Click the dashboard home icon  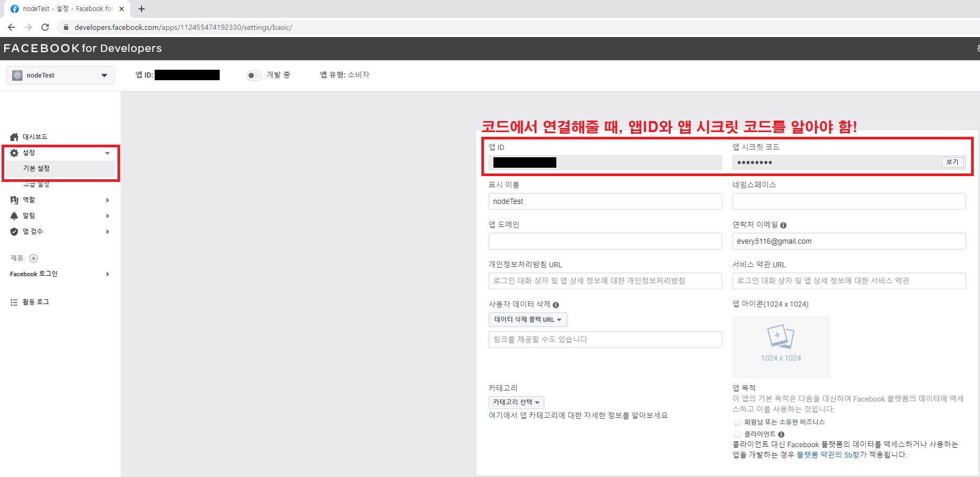tap(14, 137)
